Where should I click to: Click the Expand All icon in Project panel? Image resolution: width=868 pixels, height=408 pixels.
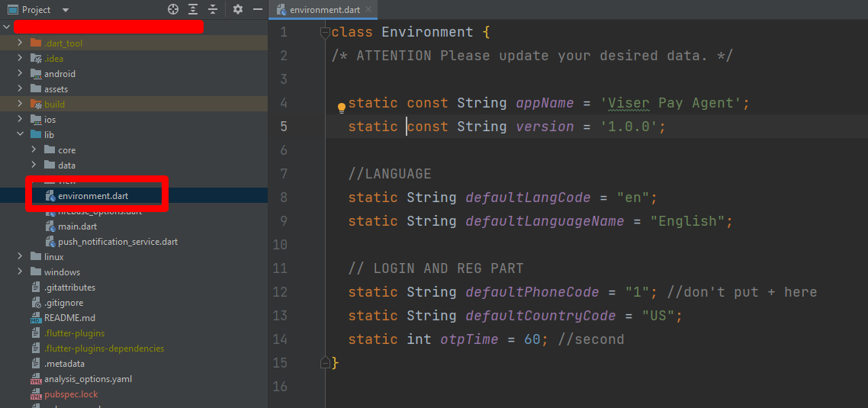tap(193, 9)
